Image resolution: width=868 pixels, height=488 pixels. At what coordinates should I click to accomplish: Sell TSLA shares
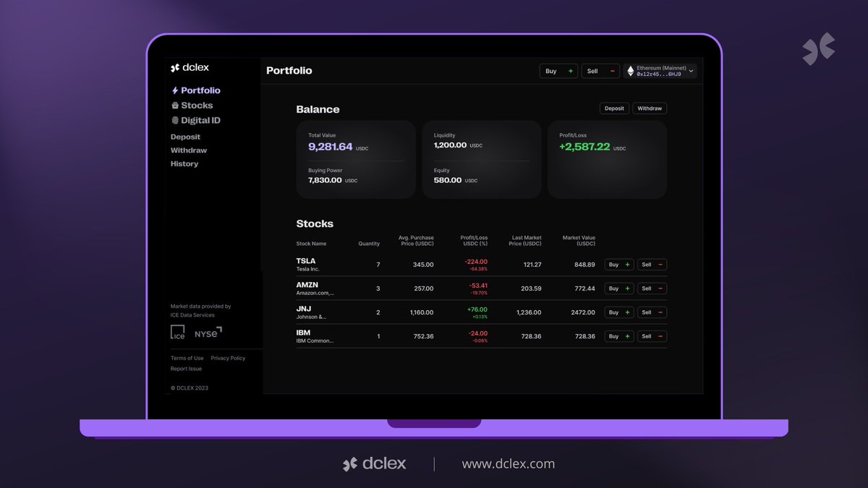pyautogui.click(x=652, y=265)
